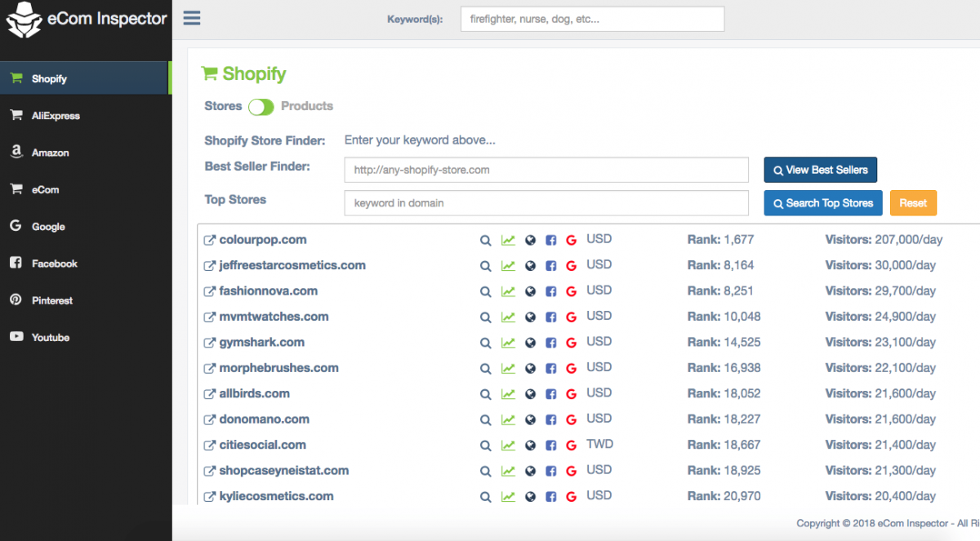Click the Search Top Stores button
This screenshot has height=541, width=980.
click(822, 202)
